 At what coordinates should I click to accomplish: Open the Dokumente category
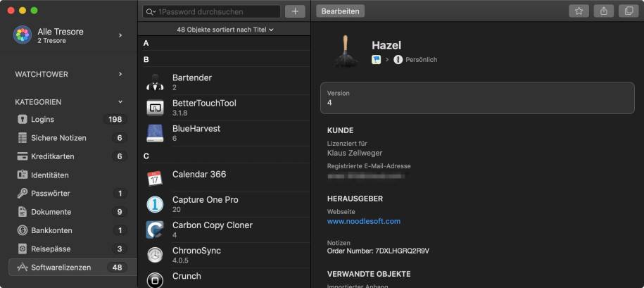72,212
